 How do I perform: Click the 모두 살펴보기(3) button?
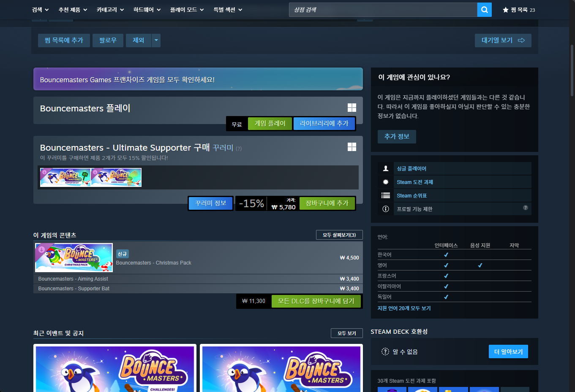point(339,235)
